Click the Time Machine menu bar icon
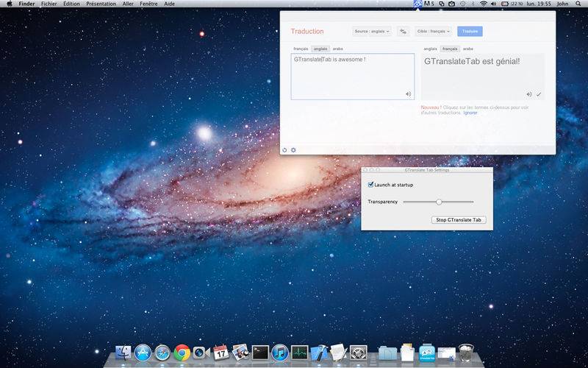588x368 pixels. (463, 4)
